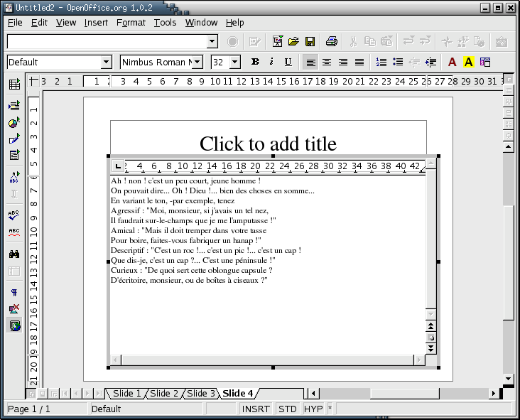
Task: Open a file with the folder icon
Action: (293, 41)
